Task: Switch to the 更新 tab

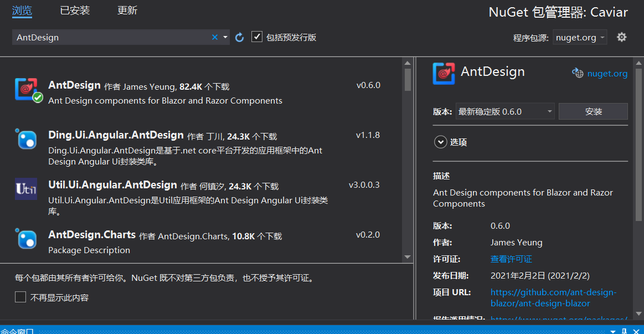Action: click(x=127, y=11)
